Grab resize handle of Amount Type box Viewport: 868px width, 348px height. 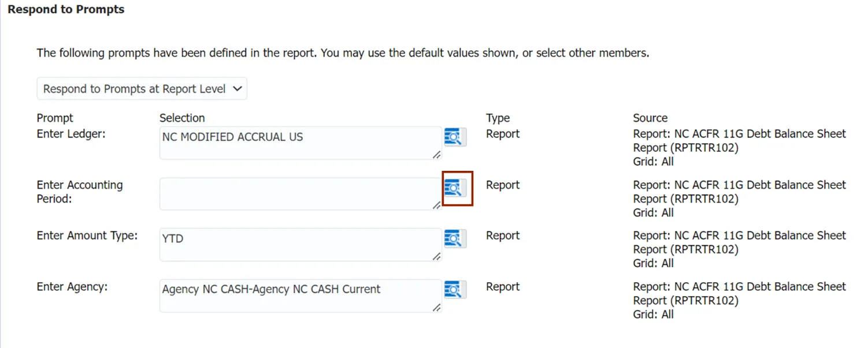436,256
